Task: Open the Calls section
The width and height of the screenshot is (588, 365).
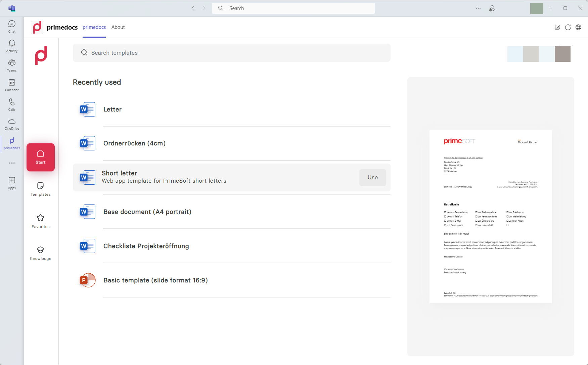Action: coord(12,104)
